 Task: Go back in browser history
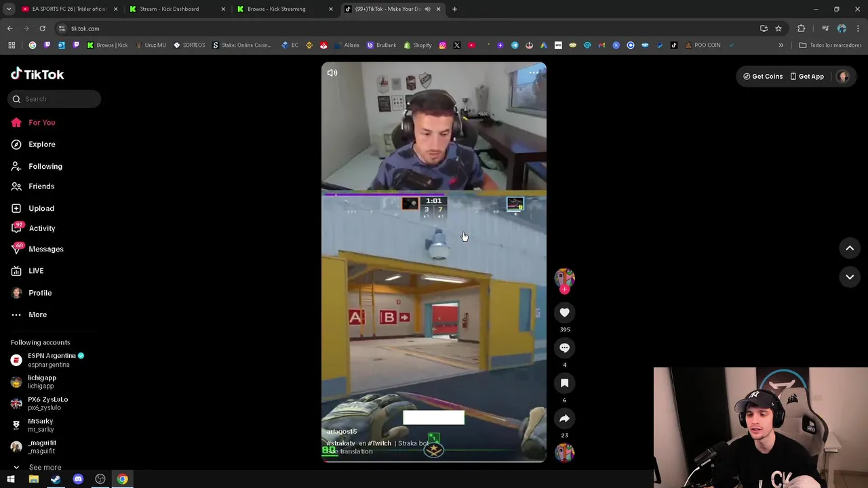pyautogui.click(x=9, y=28)
